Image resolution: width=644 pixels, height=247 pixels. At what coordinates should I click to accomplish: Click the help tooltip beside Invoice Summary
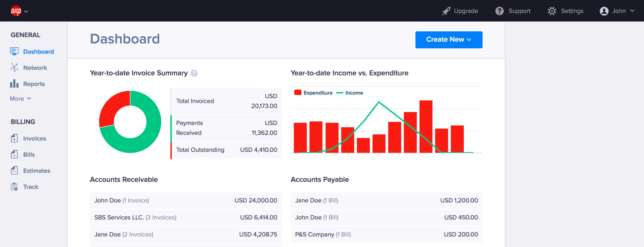tap(193, 73)
